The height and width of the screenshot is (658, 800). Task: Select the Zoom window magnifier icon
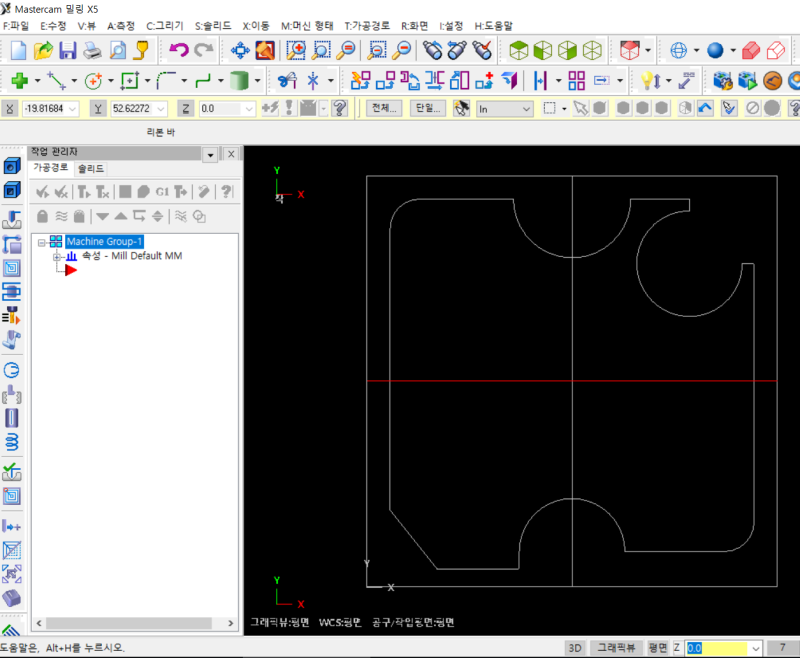[x=296, y=49]
